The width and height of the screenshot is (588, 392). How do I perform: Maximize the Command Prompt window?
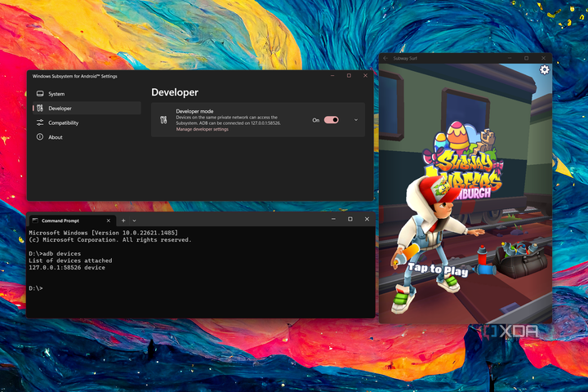350,219
